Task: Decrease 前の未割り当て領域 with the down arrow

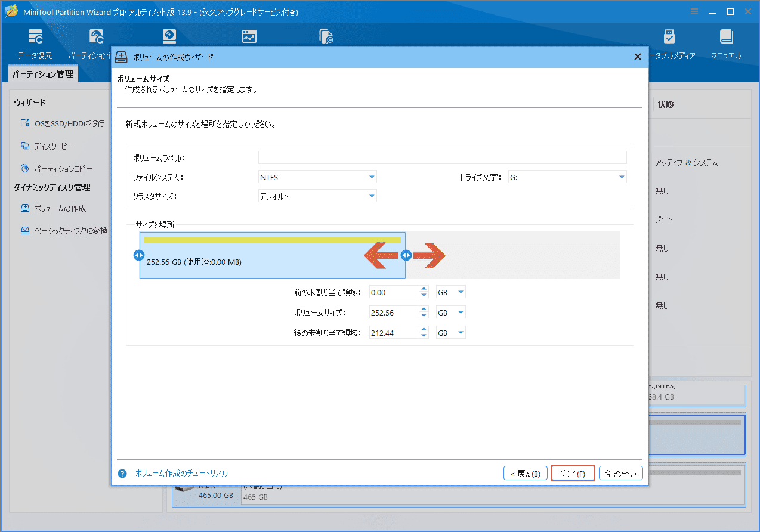Action: pos(424,295)
